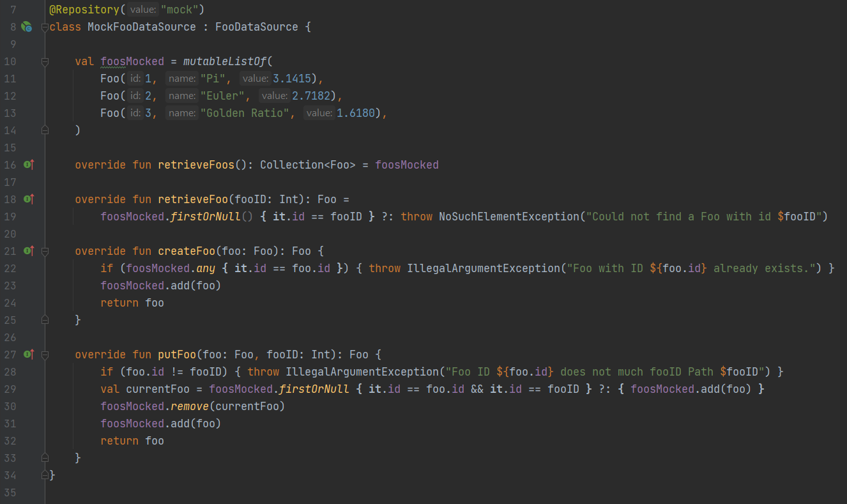Click the value 1.6180
The width and height of the screenshot is (847, 504).
(356, 113)
